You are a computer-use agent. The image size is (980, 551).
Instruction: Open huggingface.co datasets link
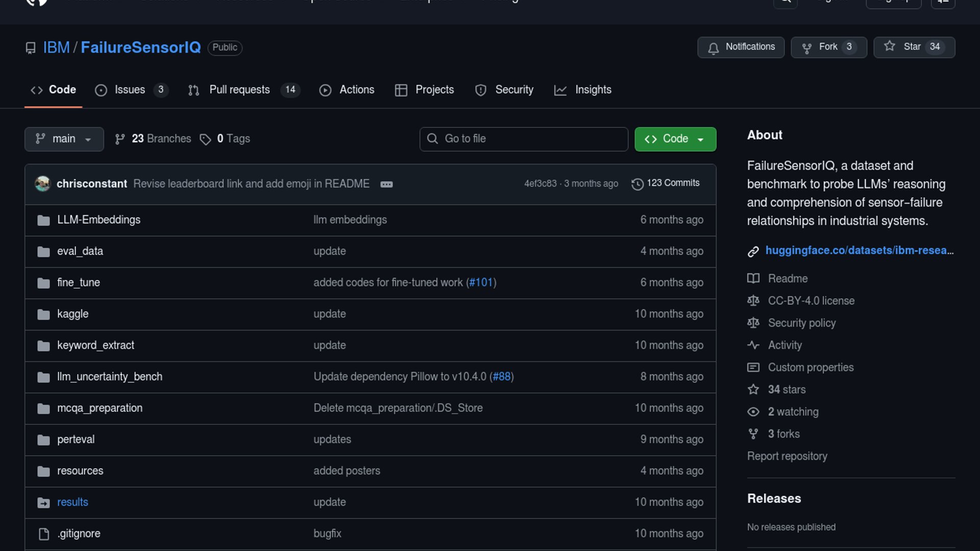(859, 251)
